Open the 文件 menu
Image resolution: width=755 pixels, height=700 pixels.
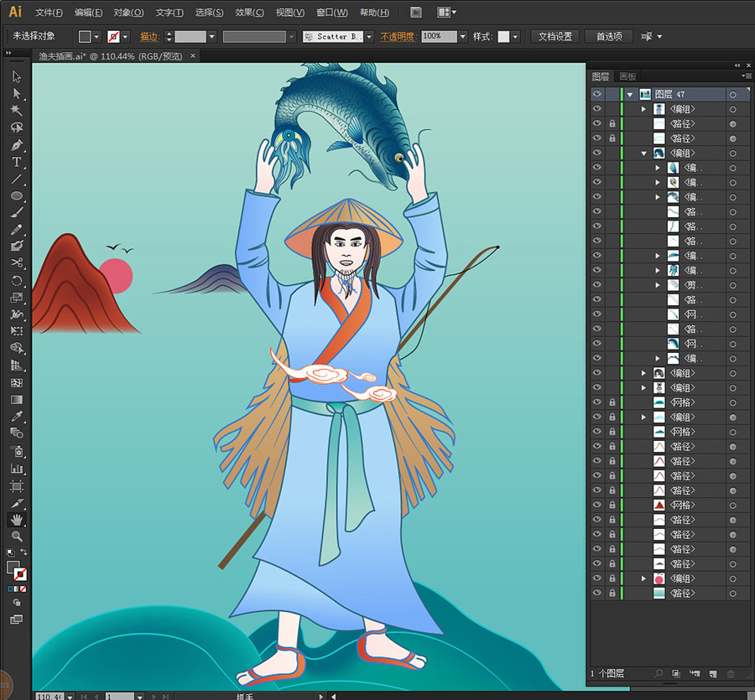tap(49, 13)
